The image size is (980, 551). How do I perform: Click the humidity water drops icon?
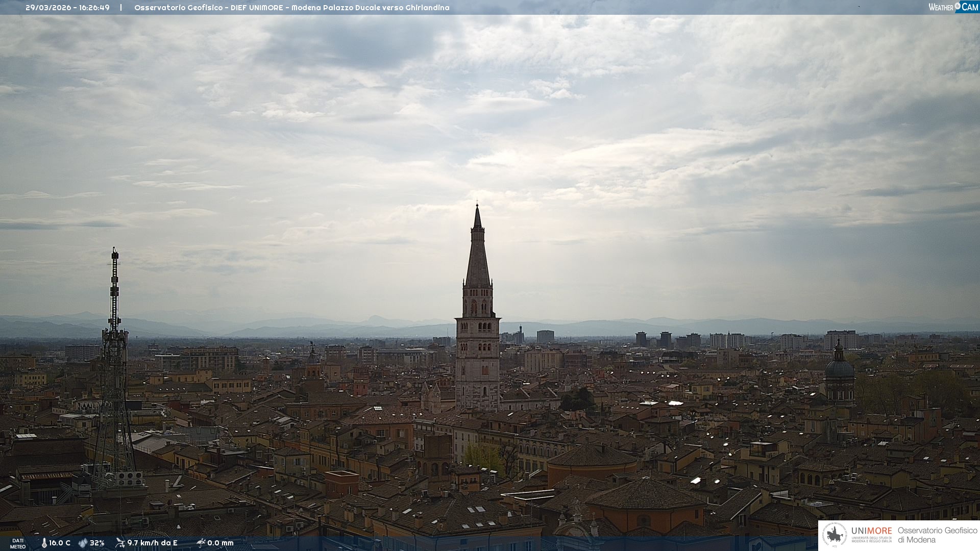coord(83,543)
